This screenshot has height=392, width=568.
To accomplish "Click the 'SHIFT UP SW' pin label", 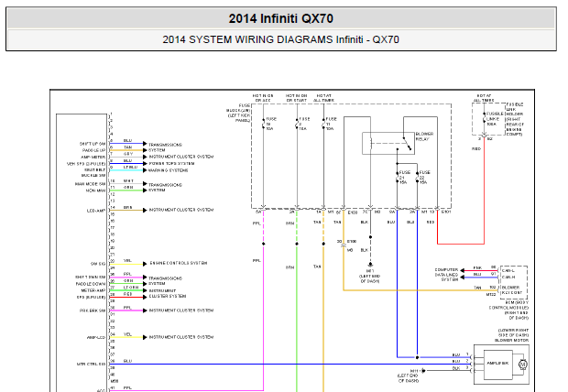I will [x=93, y=144].
